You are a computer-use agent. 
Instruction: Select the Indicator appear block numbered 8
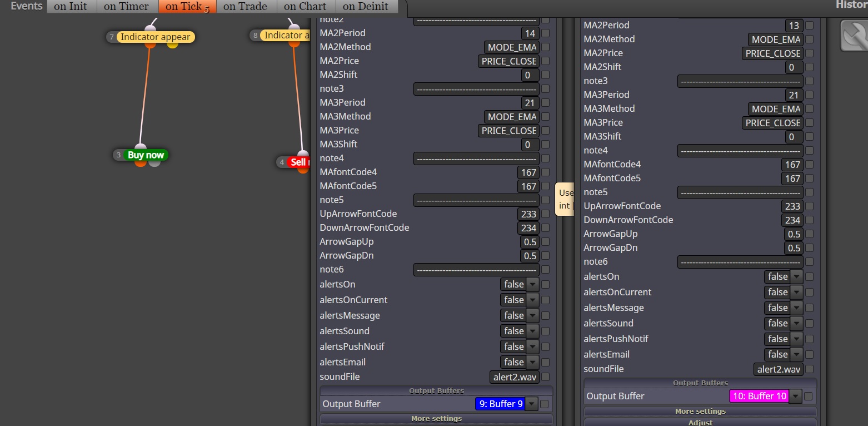tap(285, 36)
